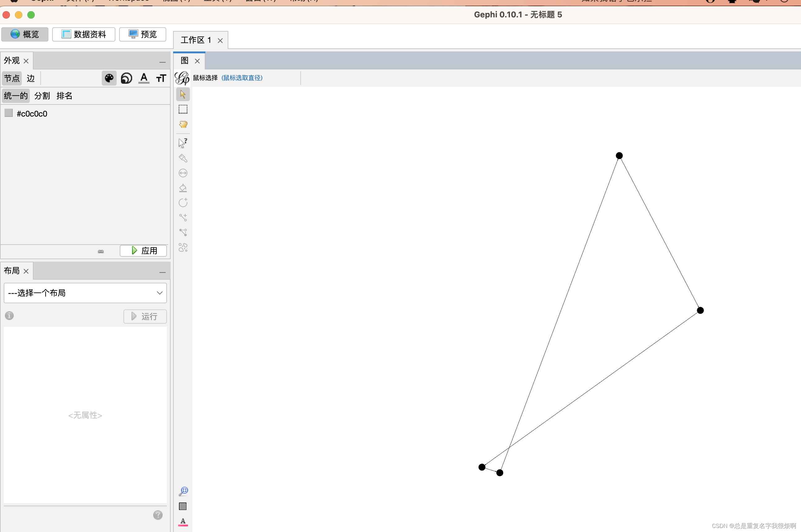This screenshot has width=801, height=532.
Task: Click the #c0c0c0 color swatch
Action: [9, 113]
